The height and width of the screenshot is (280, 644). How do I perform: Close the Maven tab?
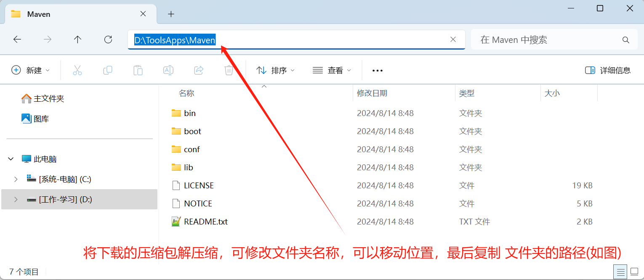(x=143, y=13)
